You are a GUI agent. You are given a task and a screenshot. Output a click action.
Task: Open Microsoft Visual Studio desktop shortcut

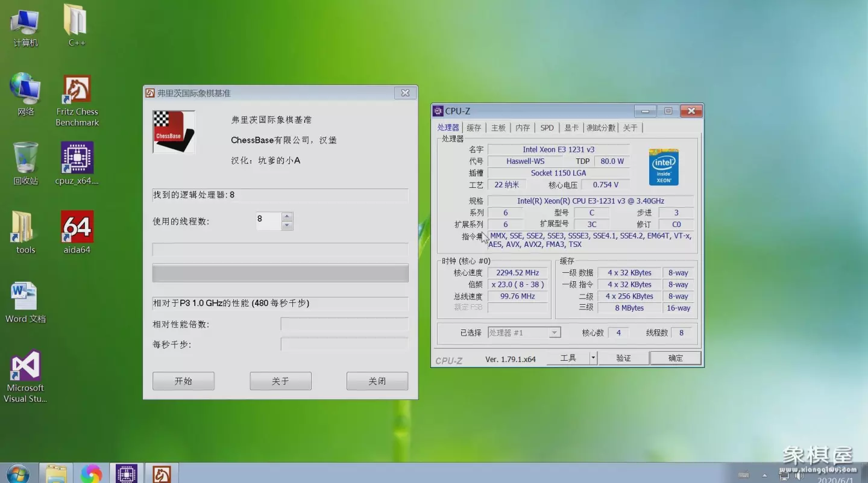pos(25,366)
